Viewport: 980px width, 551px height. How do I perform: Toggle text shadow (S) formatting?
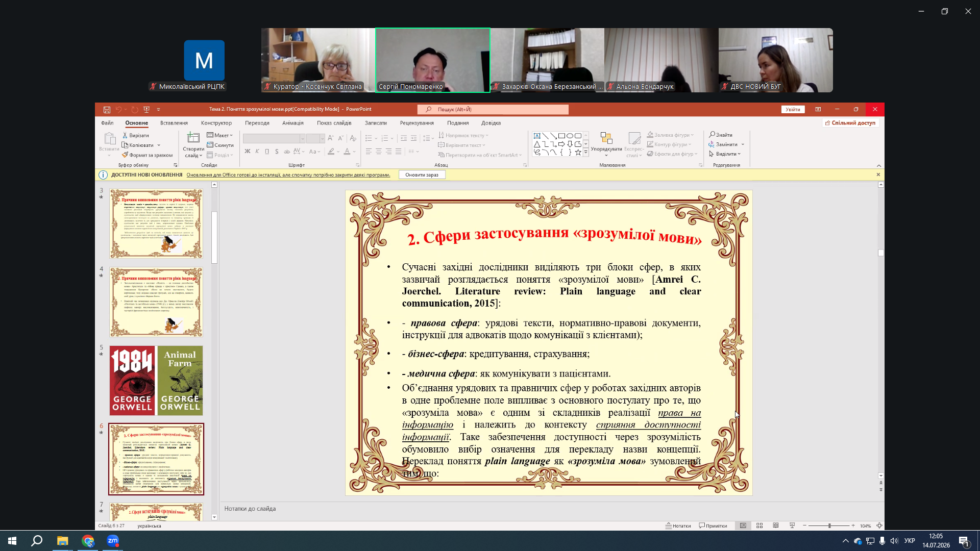point(277,152)
